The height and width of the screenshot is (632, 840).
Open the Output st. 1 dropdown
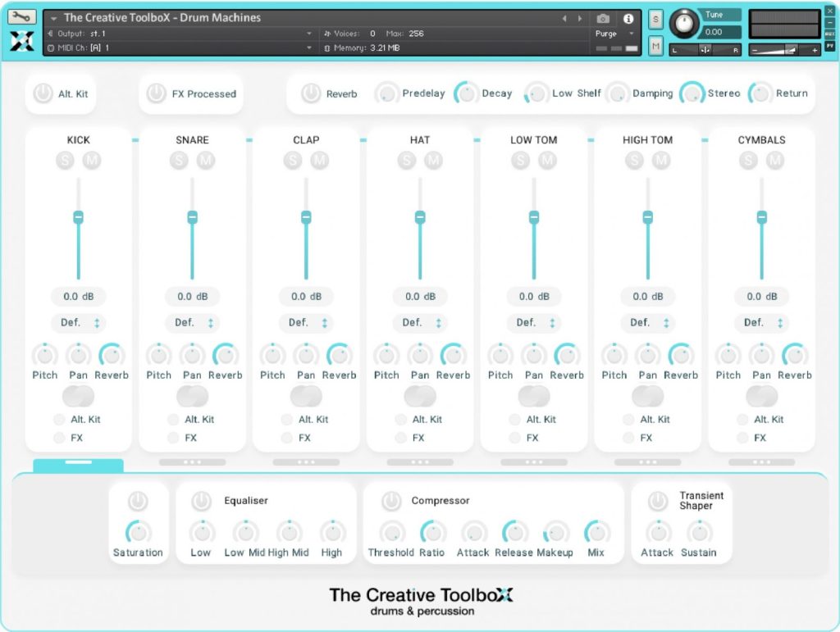(180, 33)
